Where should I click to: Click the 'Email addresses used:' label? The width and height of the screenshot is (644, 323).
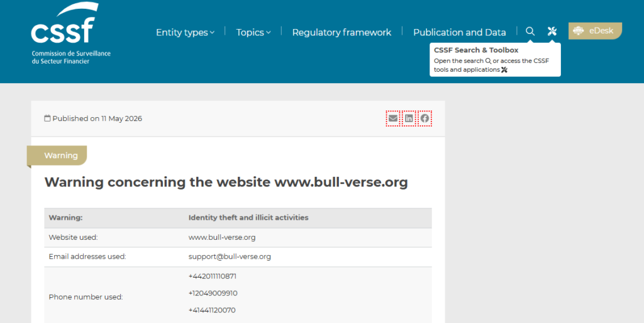pyautogui.click(x=87, y=256)
